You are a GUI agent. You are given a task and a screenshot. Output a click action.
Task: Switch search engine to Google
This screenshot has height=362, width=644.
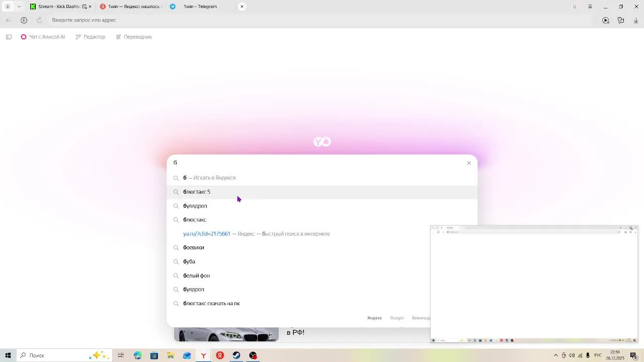pos(397,318)
